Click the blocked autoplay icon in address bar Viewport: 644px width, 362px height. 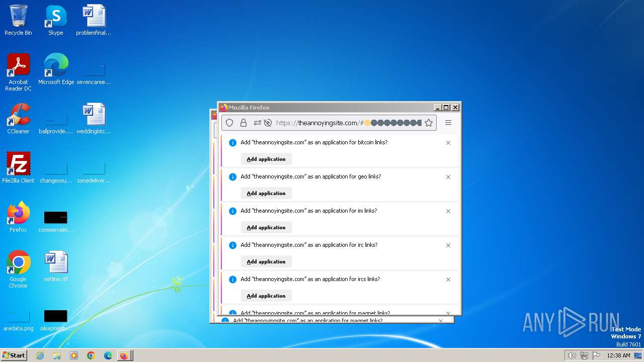pos(268,123)
